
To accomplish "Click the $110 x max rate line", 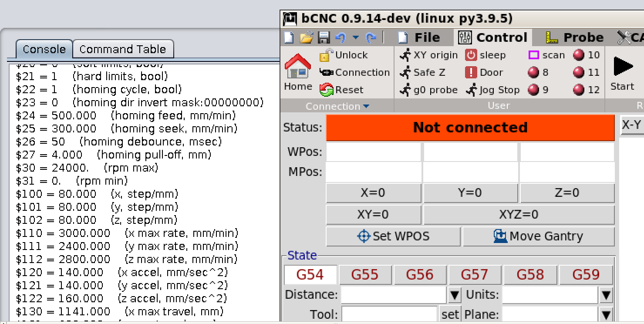I will 127,233.
